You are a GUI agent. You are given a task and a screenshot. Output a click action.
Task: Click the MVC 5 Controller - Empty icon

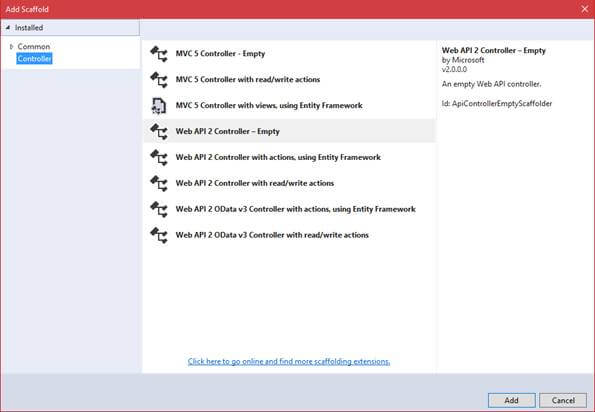[159, 54]
